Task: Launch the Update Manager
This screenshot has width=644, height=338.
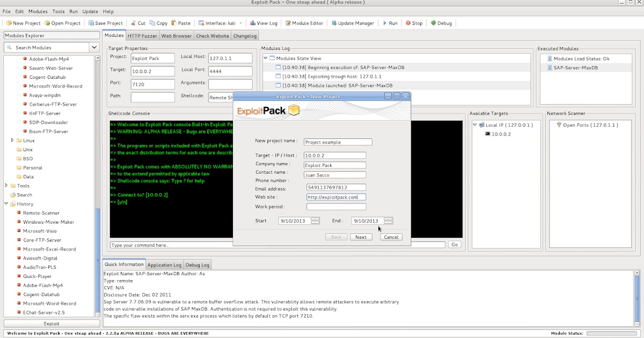Action: tap(353, 23)
